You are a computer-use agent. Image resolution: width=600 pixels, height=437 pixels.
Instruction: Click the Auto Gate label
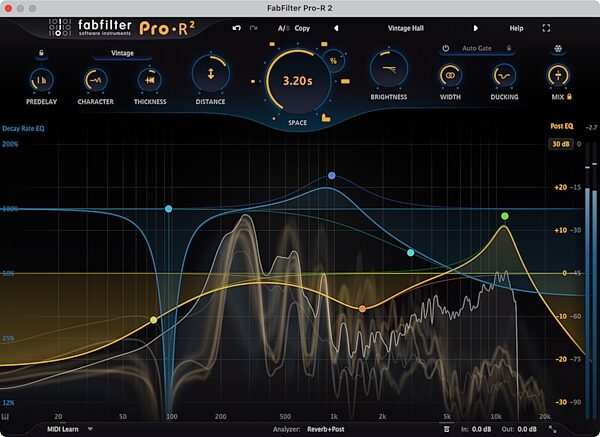point(476,48)
